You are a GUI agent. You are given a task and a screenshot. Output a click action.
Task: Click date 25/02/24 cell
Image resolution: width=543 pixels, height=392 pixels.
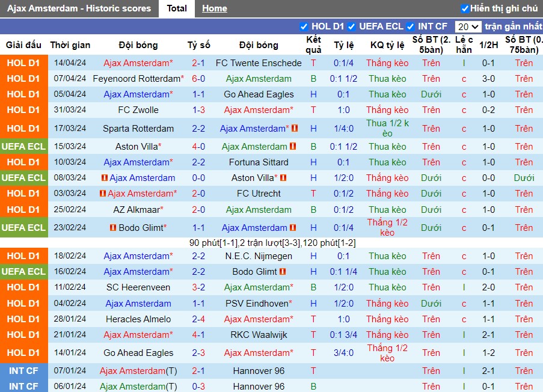click(x=70, y=209)
